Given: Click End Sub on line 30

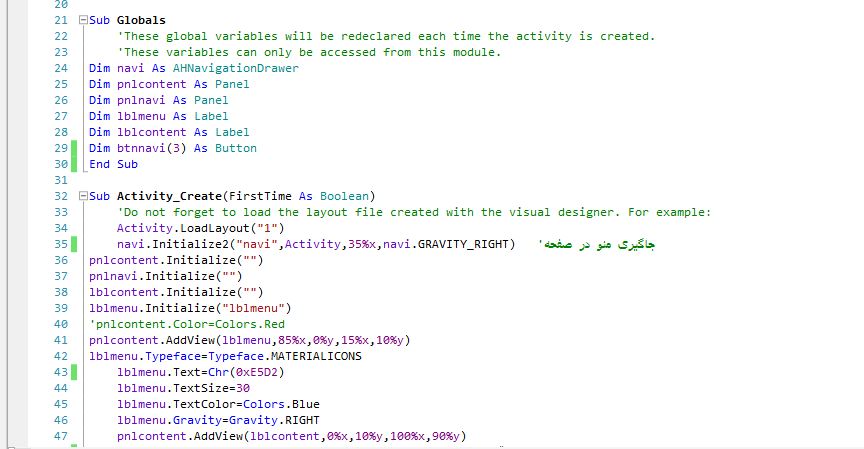Looking at the screenshot, I should (113, 164).
